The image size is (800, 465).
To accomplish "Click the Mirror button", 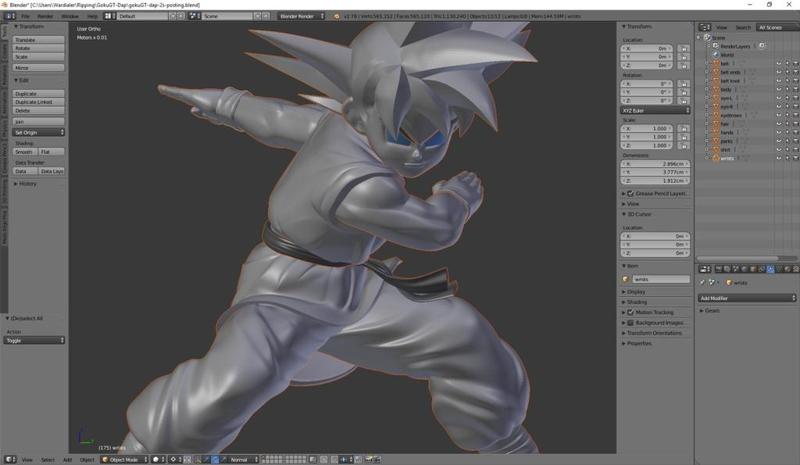I will pyautogui.click(x=39, y=67).
